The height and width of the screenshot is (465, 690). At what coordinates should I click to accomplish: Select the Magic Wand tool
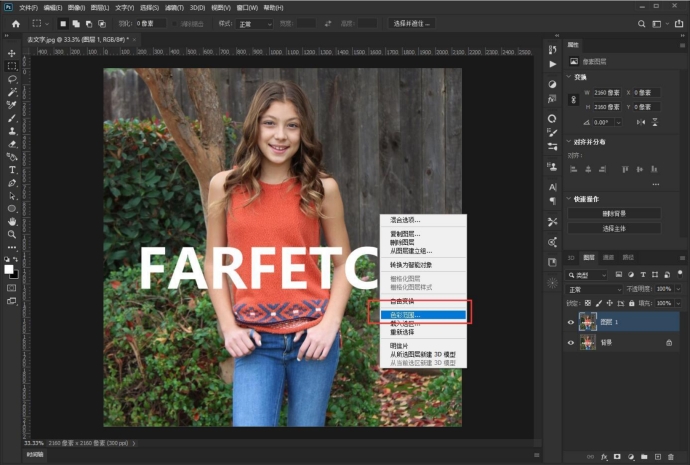point(12,92)
